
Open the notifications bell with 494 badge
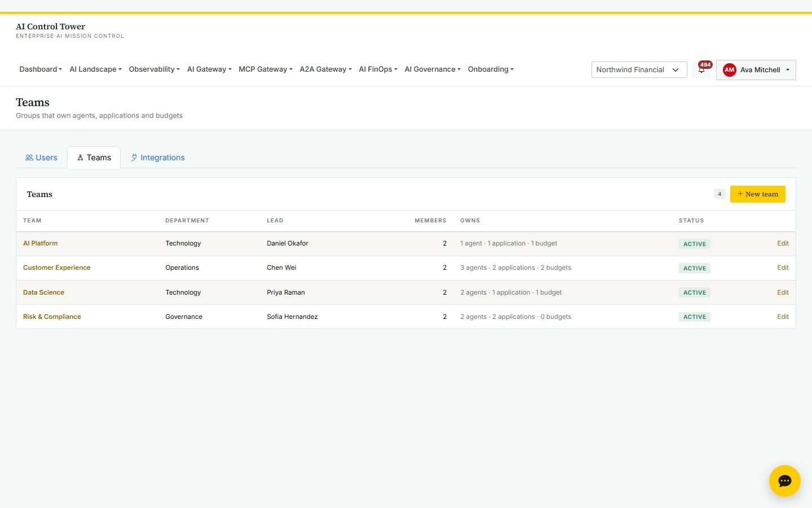(701, 69)
